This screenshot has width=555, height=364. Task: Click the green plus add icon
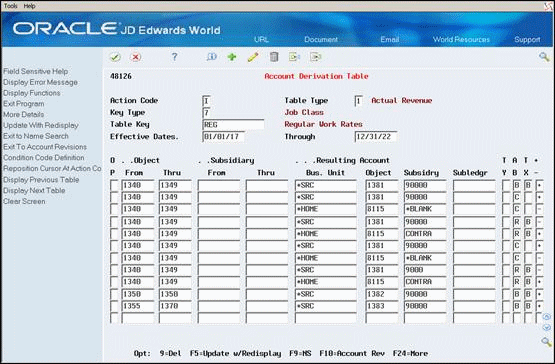[x=232, y=57]
